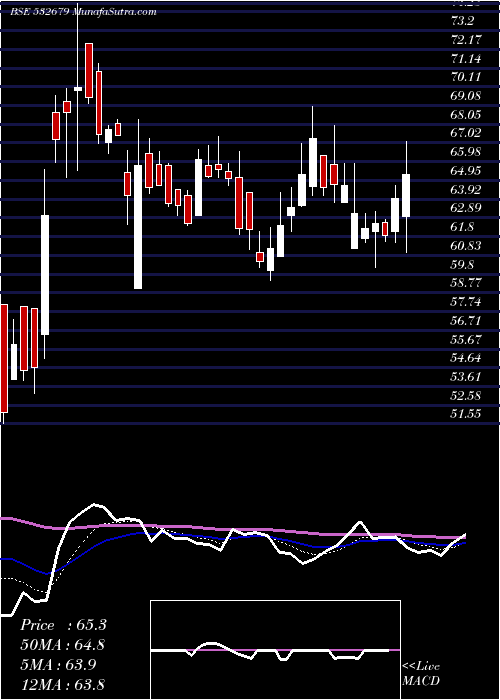Click the 52.58 price axis label

point(466,395)
